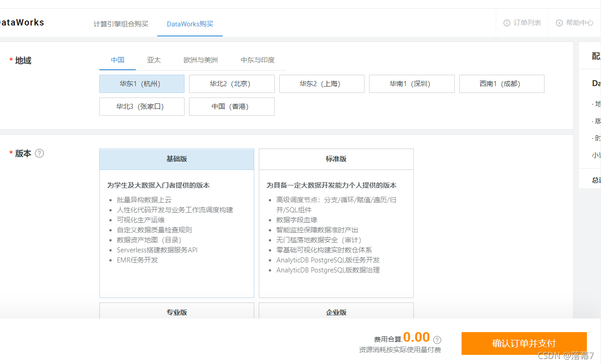Click text EMR任务开发

137,260
